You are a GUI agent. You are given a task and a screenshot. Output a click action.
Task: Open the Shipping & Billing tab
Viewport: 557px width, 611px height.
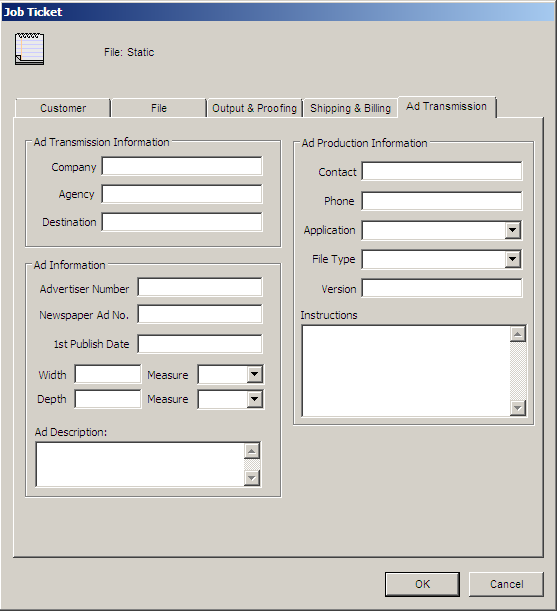click(x=350, y=108)
